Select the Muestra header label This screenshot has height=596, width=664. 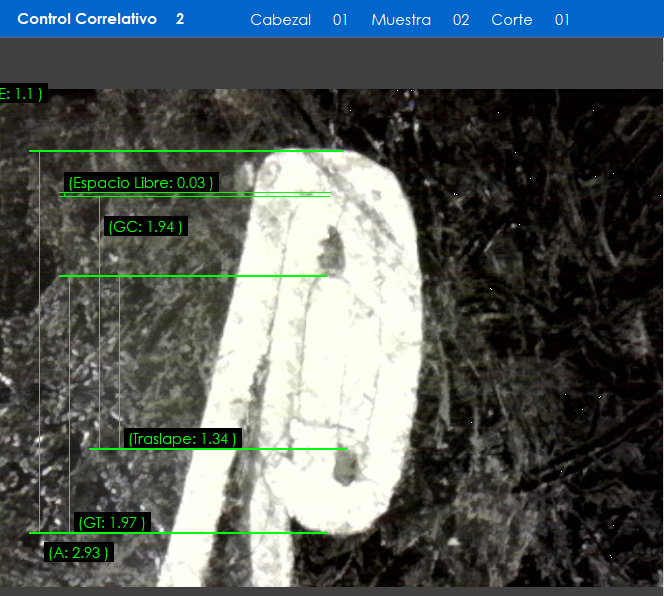pyautogui.click(x=401, y=20)
